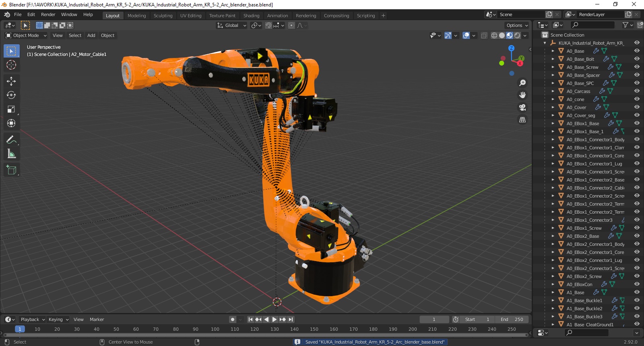This screenshot has width=644, height=346.
Task: Select the Annotate tool
Action: [11, 140]
